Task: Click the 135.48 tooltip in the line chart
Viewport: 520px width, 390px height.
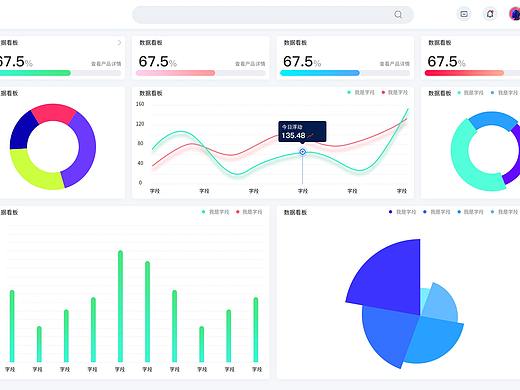Action: [302, 131]
